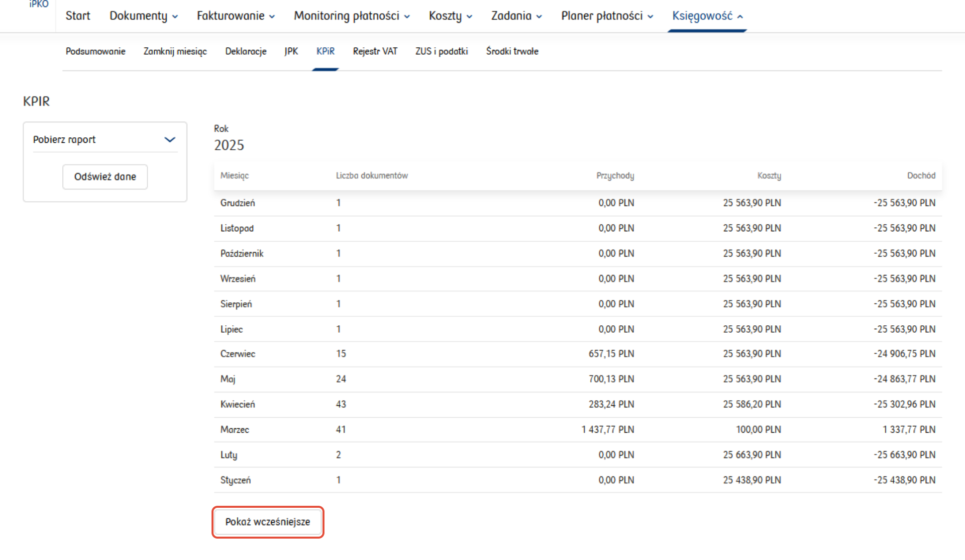Select the Deklaracje tab

(x=246, y=51)
